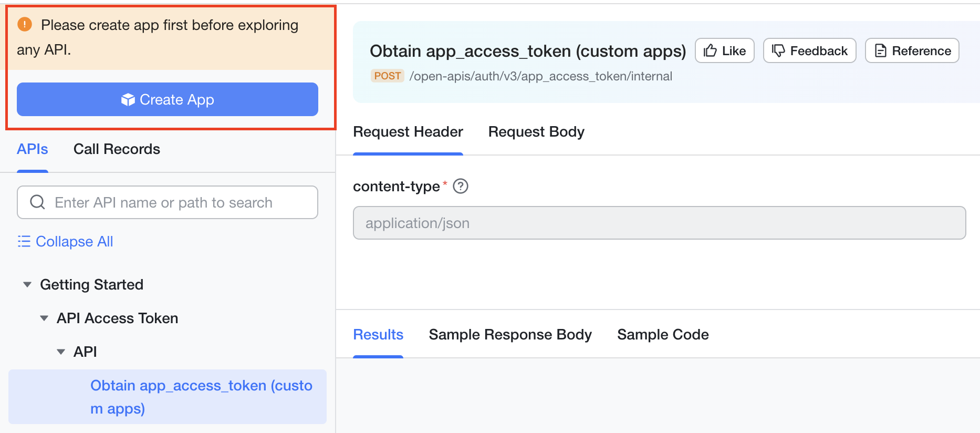Click the thumbs-up Like button
Viewport: 980px width, 433px height.
click(x=724, y=51)
